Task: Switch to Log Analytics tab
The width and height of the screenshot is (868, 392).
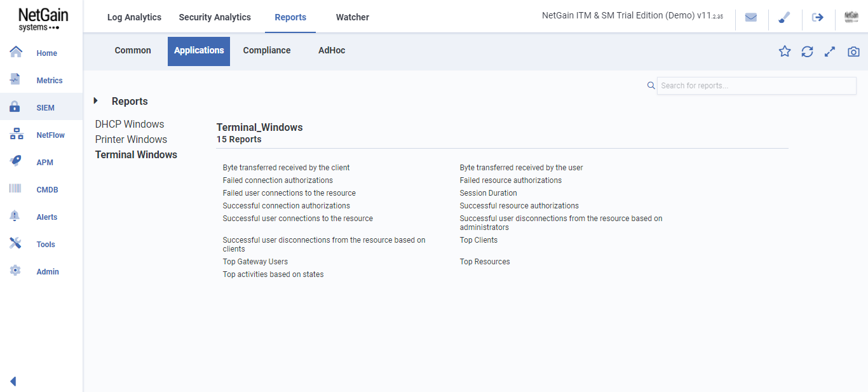Action: [134, 17]
